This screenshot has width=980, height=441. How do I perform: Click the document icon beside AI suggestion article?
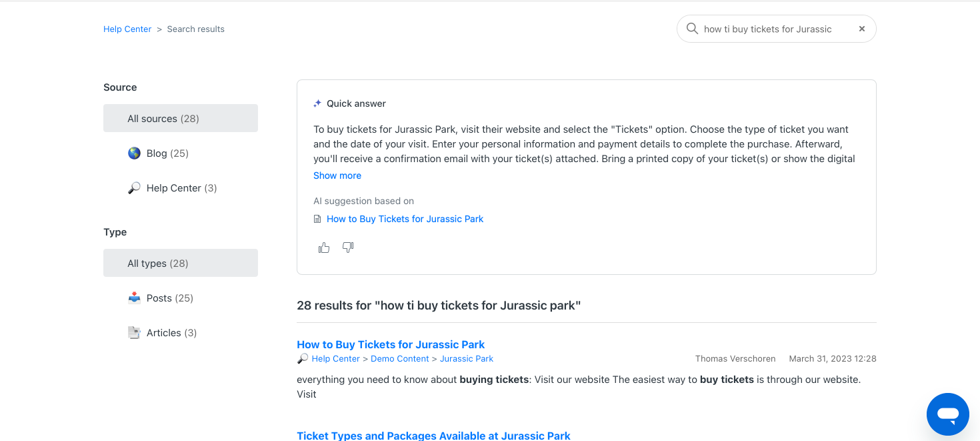[317, 219]
